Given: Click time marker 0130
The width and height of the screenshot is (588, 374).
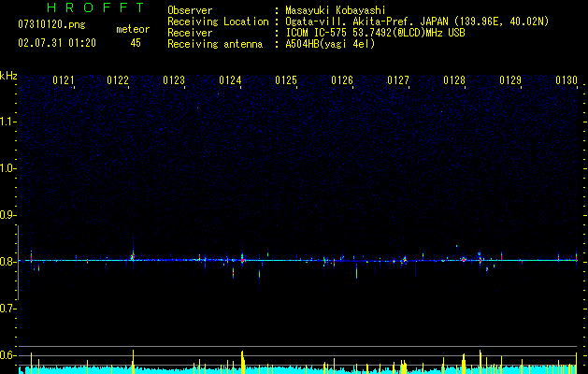Looking at the screenshot, I should point(566,80).
